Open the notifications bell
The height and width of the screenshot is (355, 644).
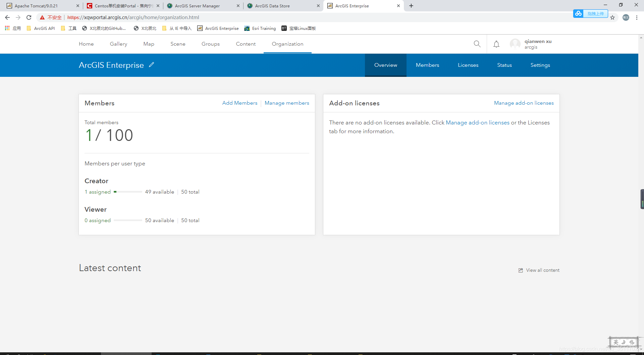(x=496, y=44)
